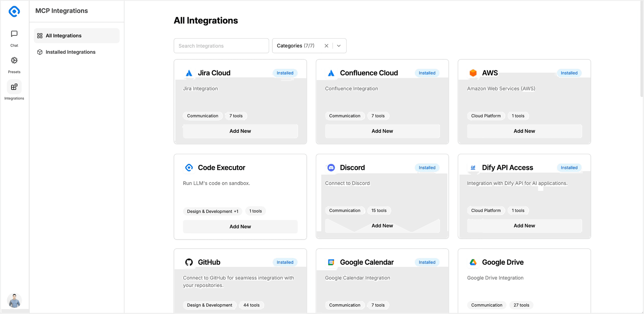Expand the Categories filter dropdown
This screenshot has width=644, height=314.
click(339, 46)
